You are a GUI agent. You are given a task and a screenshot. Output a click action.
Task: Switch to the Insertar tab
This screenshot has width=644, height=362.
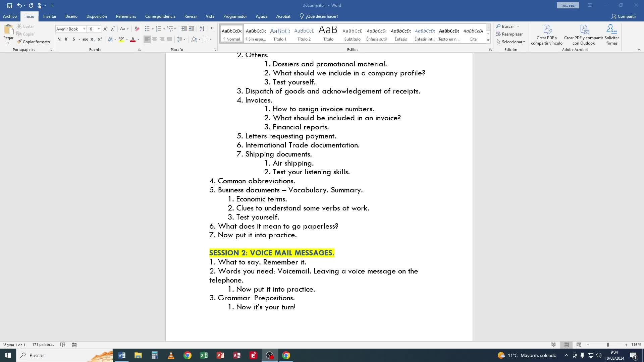[x=50, y=16]
